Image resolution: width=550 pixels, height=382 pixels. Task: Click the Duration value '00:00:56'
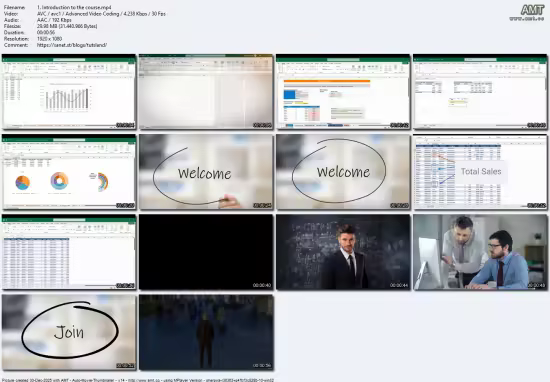click(46, 33)
